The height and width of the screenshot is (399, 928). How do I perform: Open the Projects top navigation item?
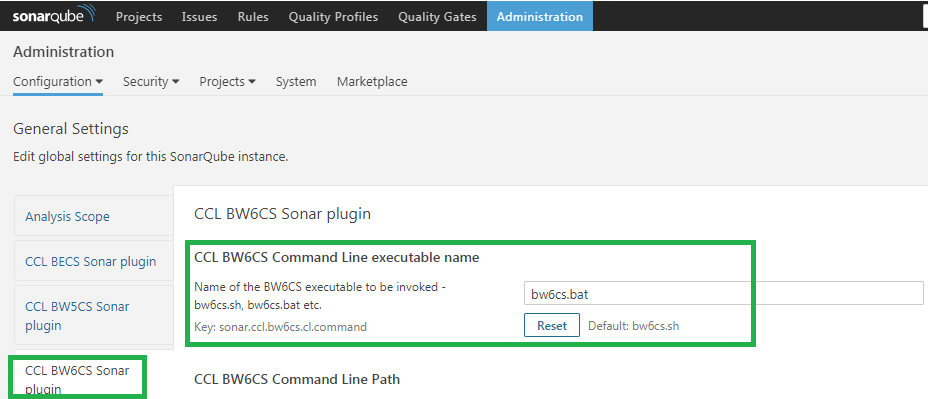pyautogui.click(x=139, y=17)
